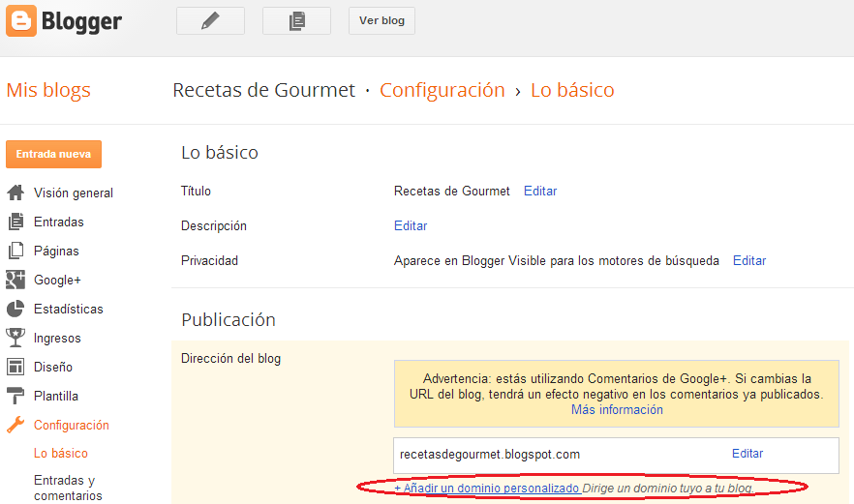This screenshot has height=504, width=854.
Task: Click the Privacidad label
Action: (210, 261)
